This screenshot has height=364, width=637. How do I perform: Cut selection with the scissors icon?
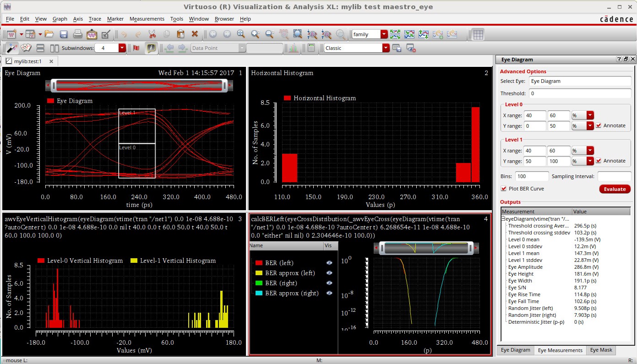[152, 34]
